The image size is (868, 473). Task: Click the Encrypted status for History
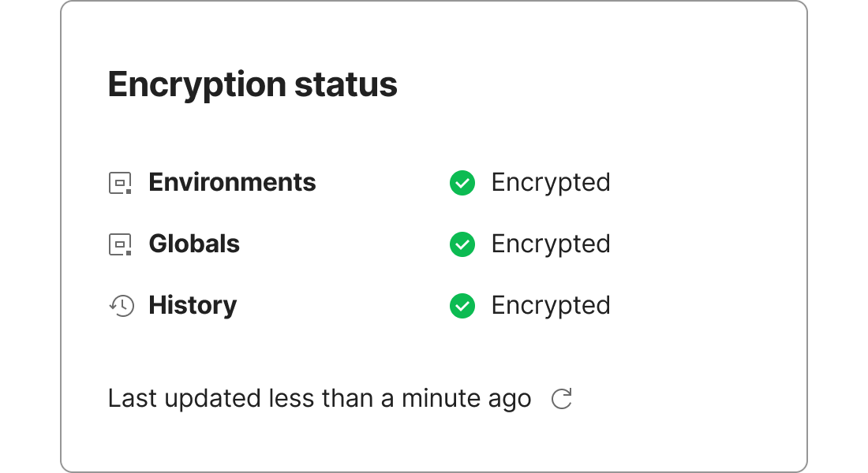click(x=551, y=305)
